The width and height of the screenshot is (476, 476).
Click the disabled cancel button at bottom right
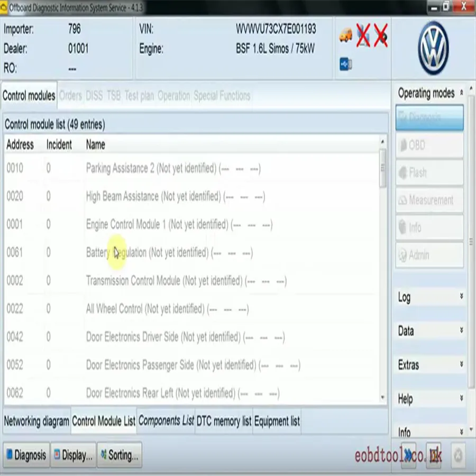point(459,455)
